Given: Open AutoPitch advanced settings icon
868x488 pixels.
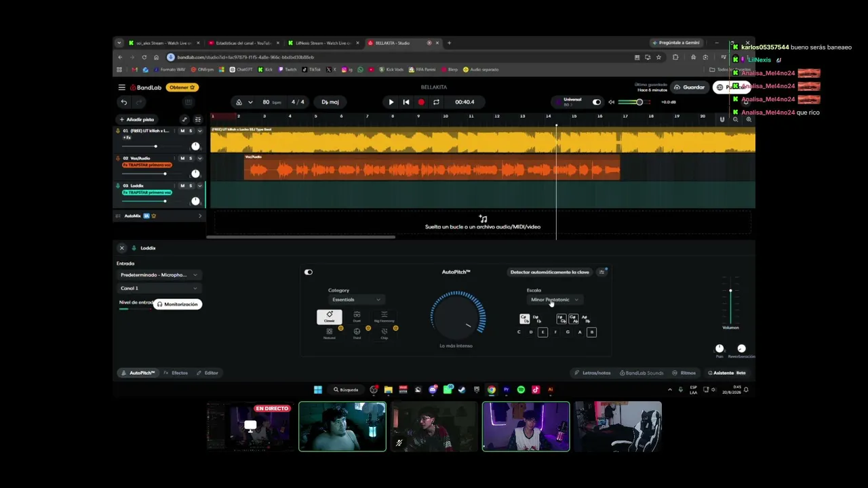Looking at the screenshot, I should pyautogui.click(x=601, y=272).
